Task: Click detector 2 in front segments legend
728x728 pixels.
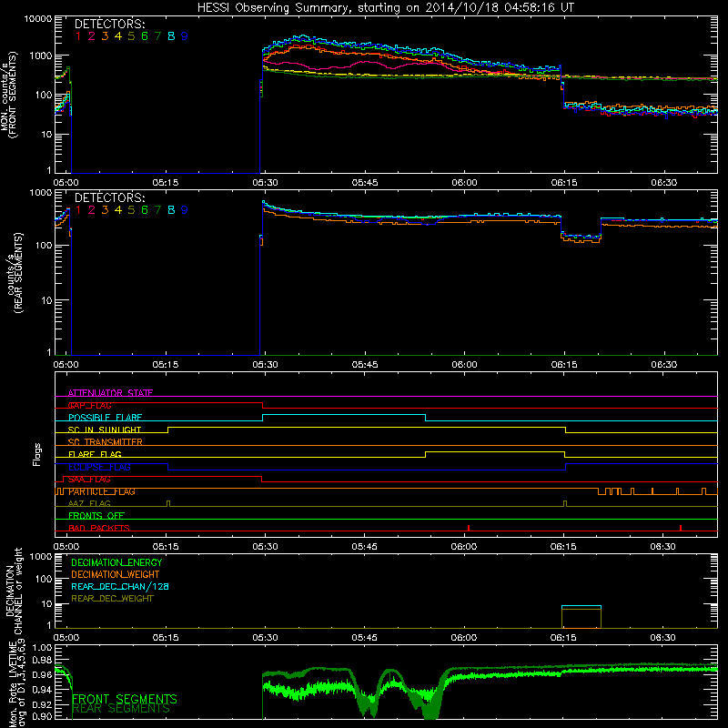Action: pyautogui.click(x=92, y=36)
